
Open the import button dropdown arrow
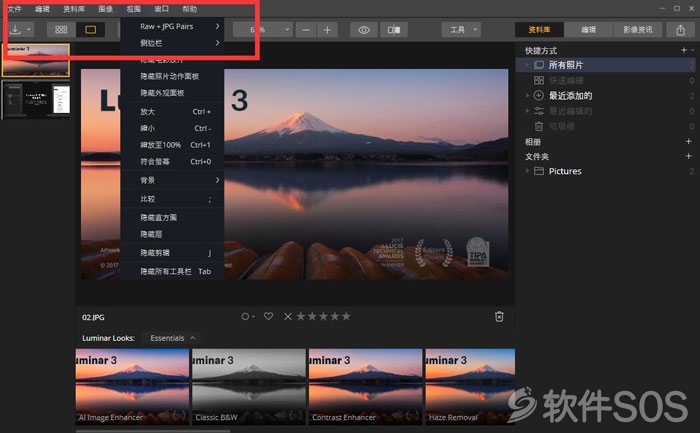(x=29, y=30)
